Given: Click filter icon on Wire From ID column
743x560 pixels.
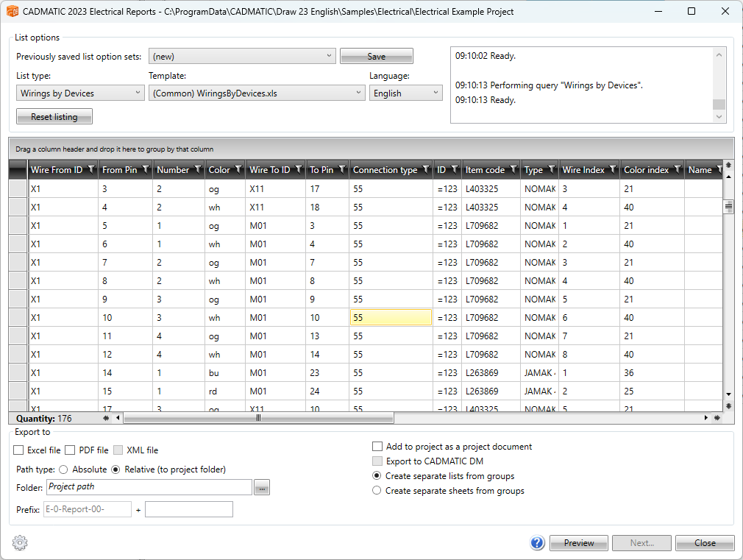Looking at the screenshot, I should pyautogui.click(x=90, y=169).
